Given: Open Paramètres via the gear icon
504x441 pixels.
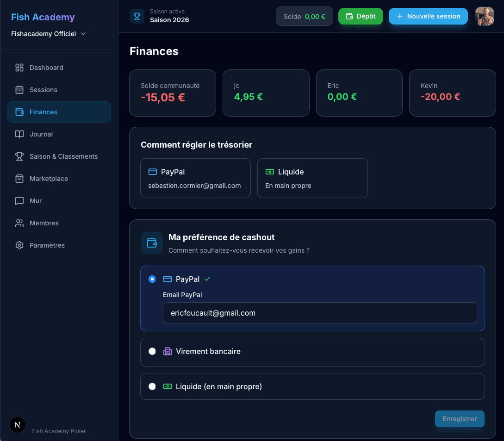Looking at the screenshot, I should (x=19, y=245).
